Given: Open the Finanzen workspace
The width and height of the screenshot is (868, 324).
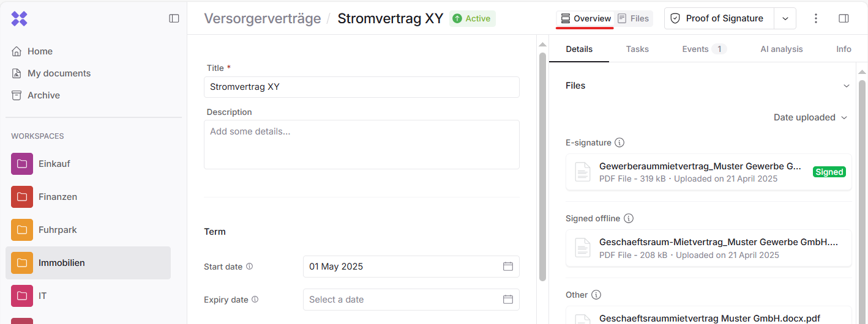Looking at the screenshot, I should (58, 197).
